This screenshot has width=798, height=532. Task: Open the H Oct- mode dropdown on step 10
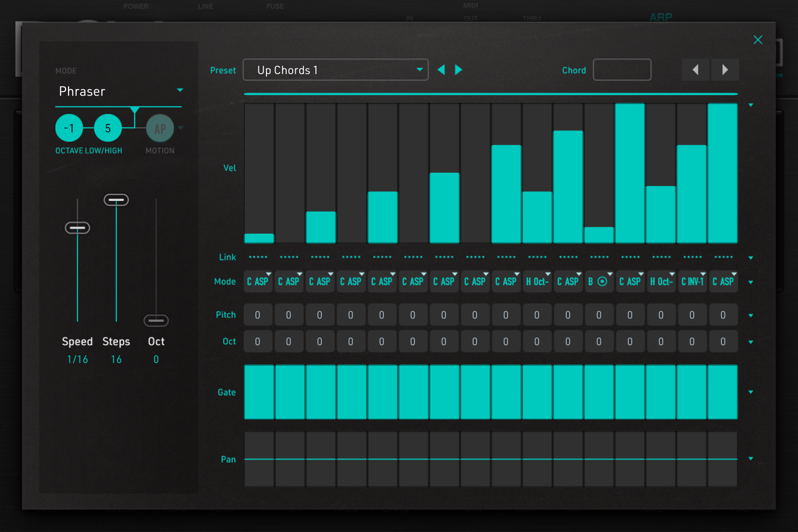pyautogui.click(x=538, y=282)
